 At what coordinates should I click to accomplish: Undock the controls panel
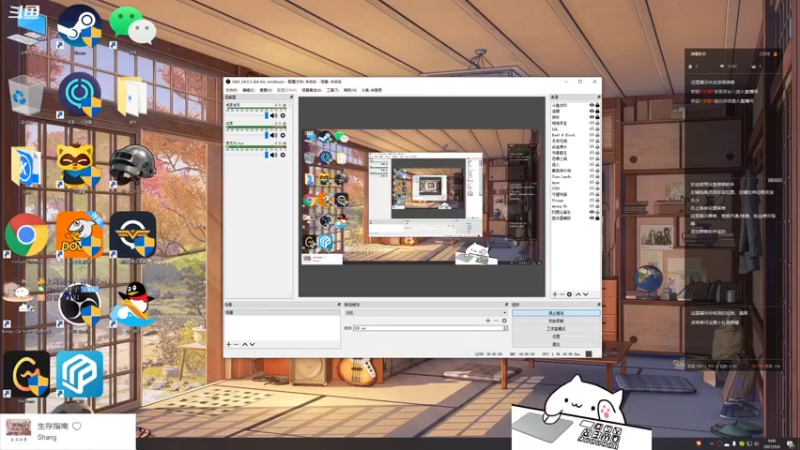click(x=598, y=305)
